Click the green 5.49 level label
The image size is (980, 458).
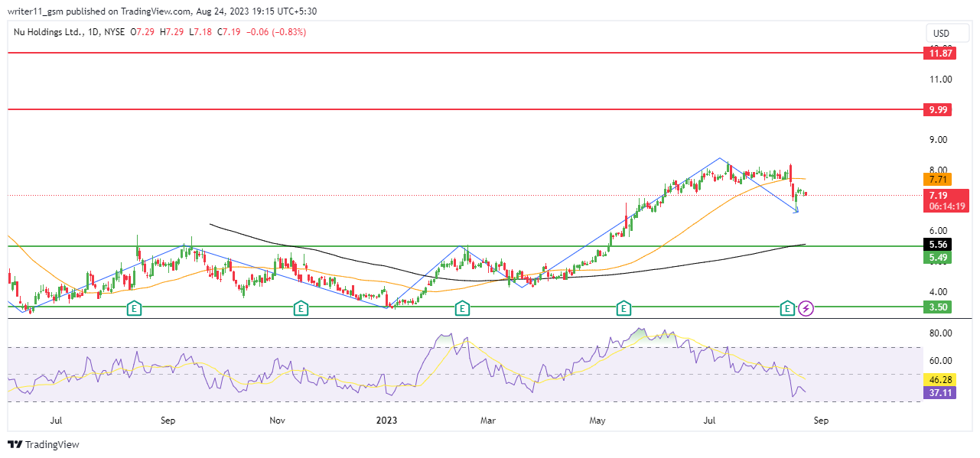[937, 258]
